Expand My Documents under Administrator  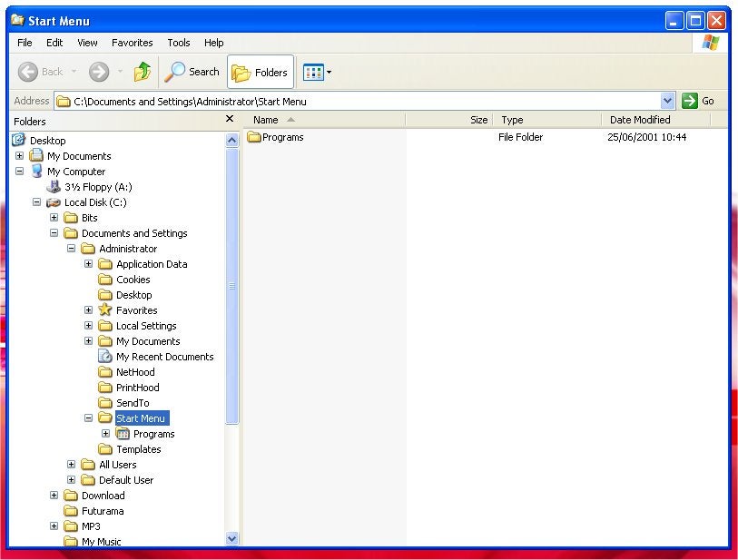coord(88,341)
